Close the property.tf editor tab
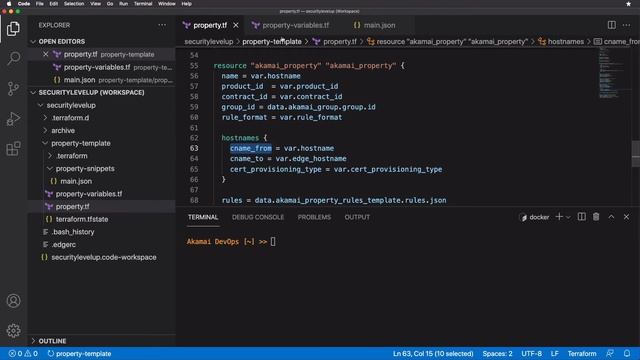Viewport: 640px width, 360px height. pos(236,25)
